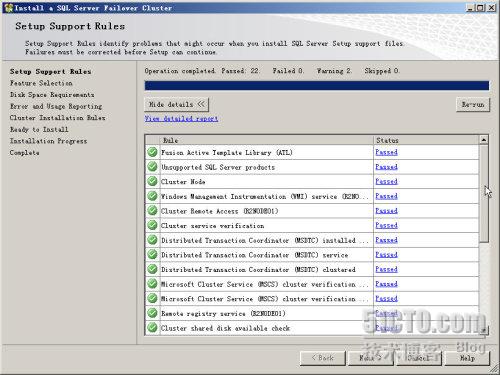
Task: Open Passed status for Cluster Node
Action: click(x=386, y=182)
